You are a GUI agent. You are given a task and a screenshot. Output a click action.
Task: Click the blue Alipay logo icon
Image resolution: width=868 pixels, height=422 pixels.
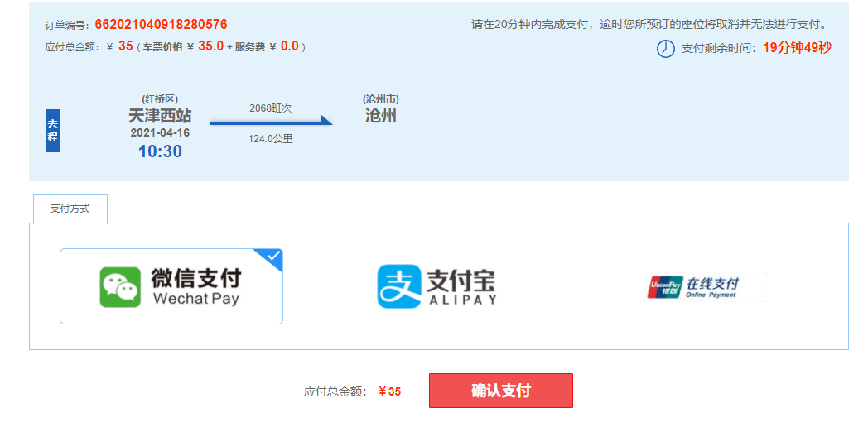398,286
